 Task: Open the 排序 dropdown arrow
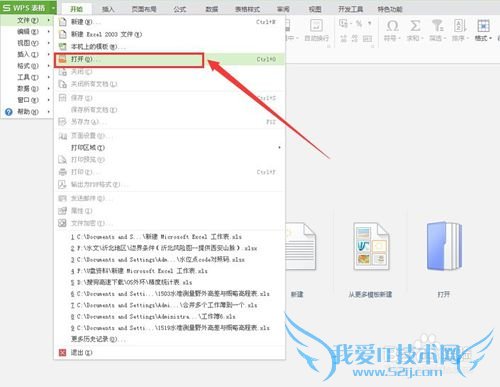point(467,39)
